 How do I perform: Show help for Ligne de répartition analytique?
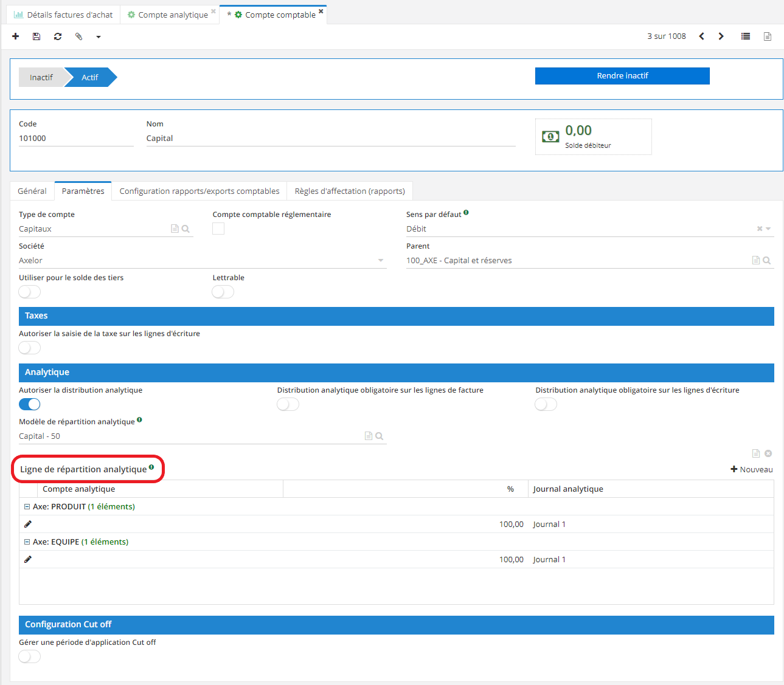click(x=151, y=467)
